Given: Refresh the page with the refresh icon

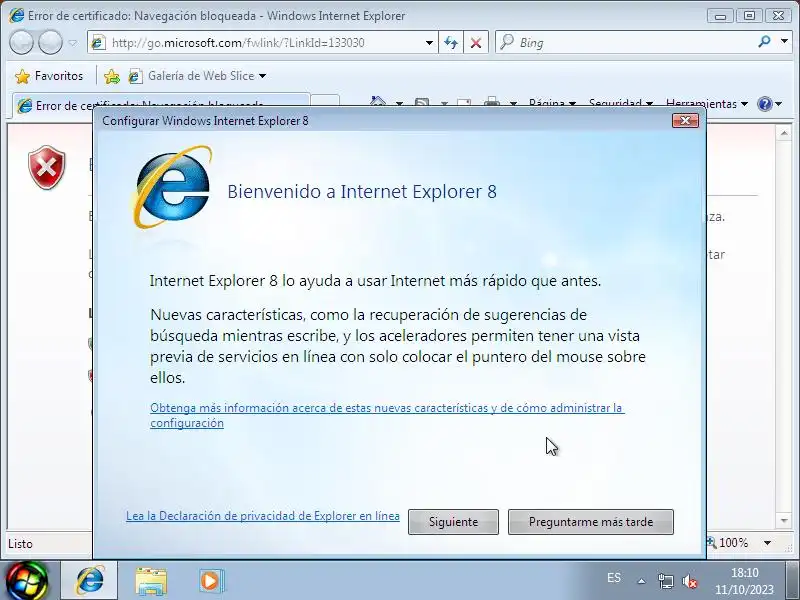Looking at the screenshot, I should (451, 43).
